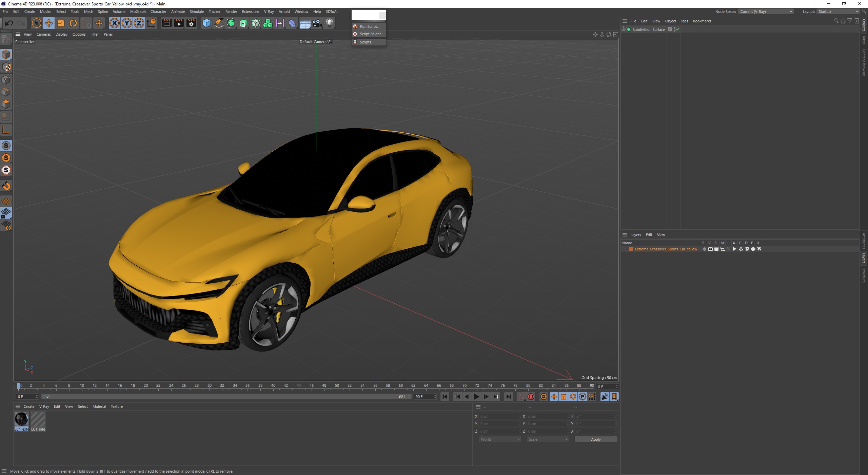868x475 pixels.
Task: Switch to Texture mode in left palette
Action: coord(6,67)
